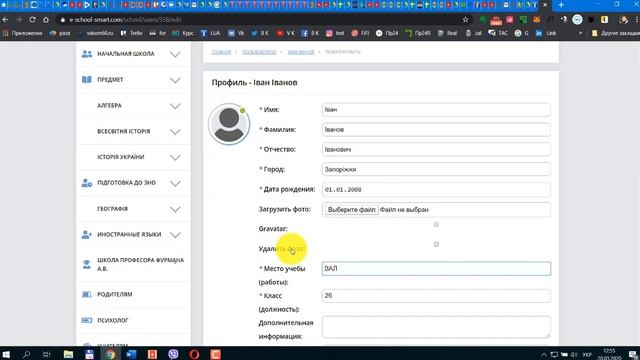The image size is (640, 360).
Task: Open the YouTube V K bookmark
Action: coord(285,33)
